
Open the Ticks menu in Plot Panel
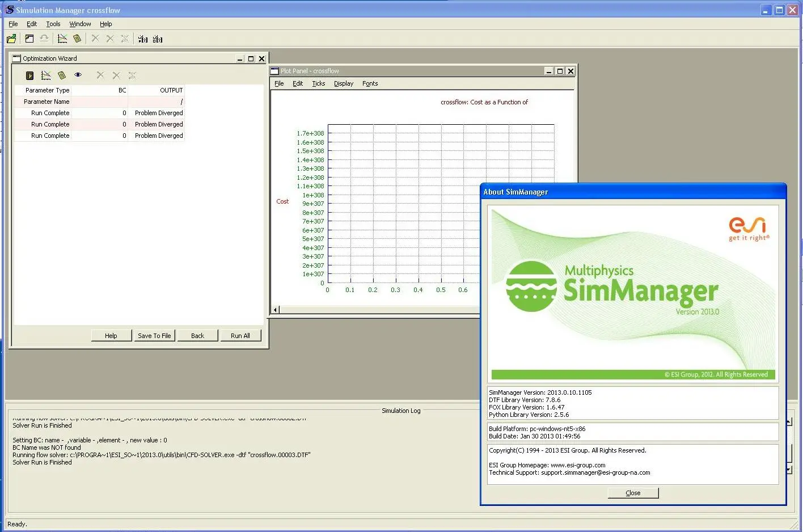point(318,83)
